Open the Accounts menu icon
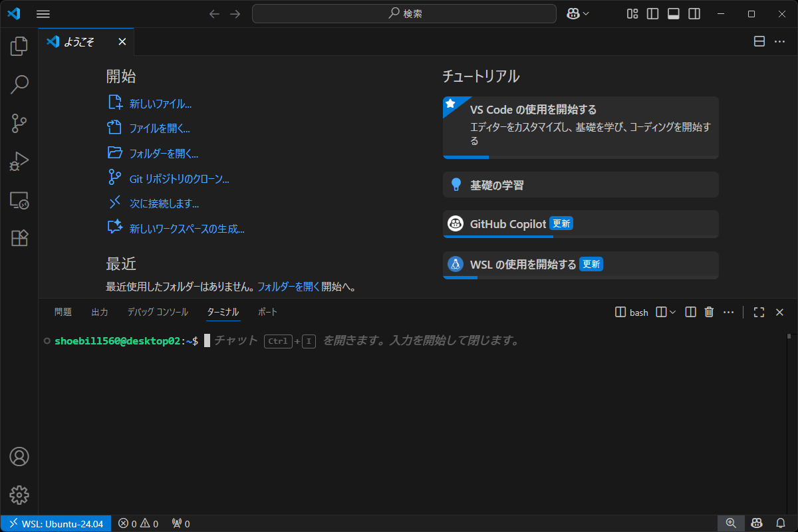798x532 pixels. point(19,457)
